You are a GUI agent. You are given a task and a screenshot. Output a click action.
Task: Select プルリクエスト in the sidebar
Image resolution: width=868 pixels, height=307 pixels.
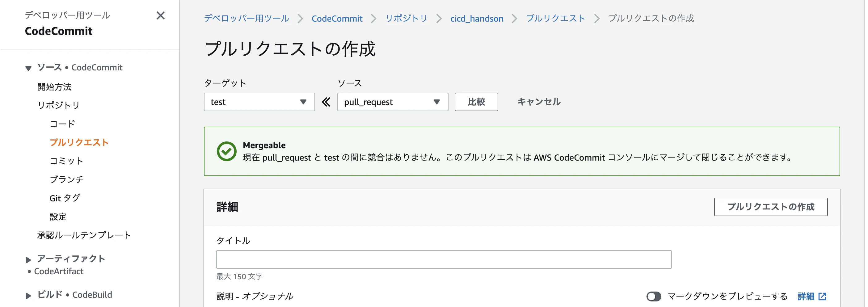click(x=79, y=142)
